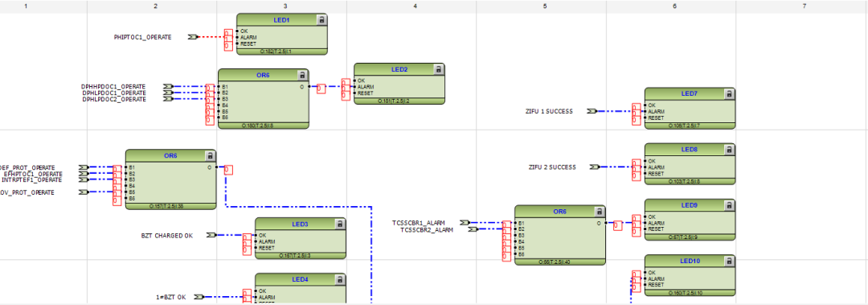Click the lock icon on LED9 block
Viewport: 868px width, 305px height.
[x=729, y=205]
